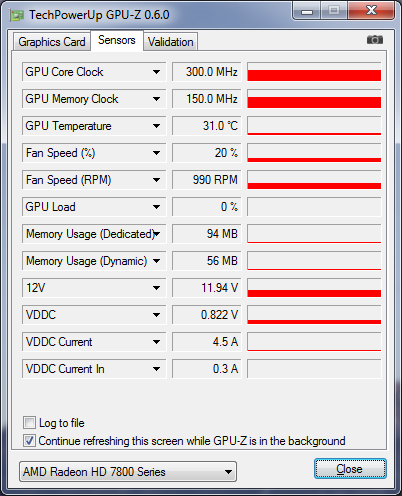Minimize the GPU-Z window

click(x=307, y=11)
